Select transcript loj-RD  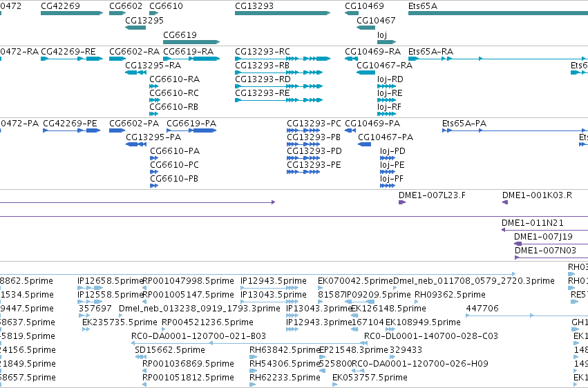pyautogui.click(x=387, y=86)
